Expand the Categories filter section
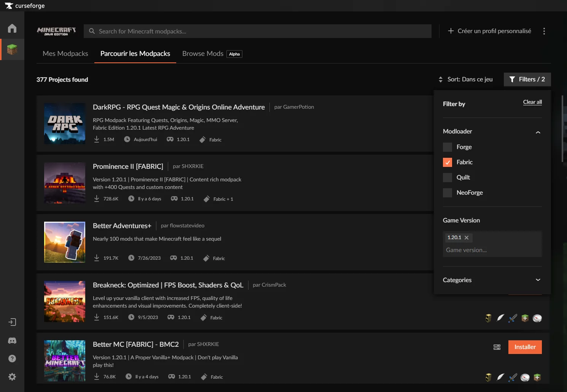567x392 pixels. pos(538,280)
